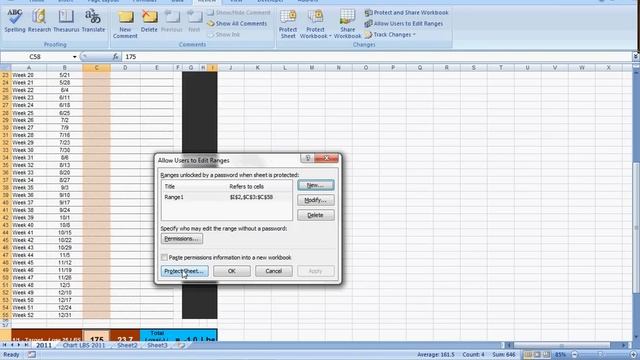Jump to first sheet with tab navigation arrow
640x360 pixels.
point(4,345)
